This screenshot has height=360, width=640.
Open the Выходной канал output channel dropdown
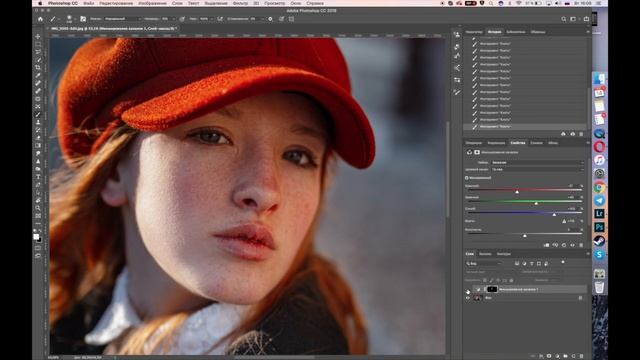pos(537,169)
